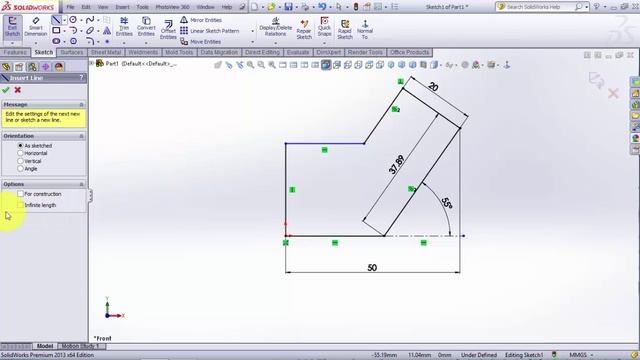Select the Ellipse sketch tool
640x360 pixels.
pos(90,30)
